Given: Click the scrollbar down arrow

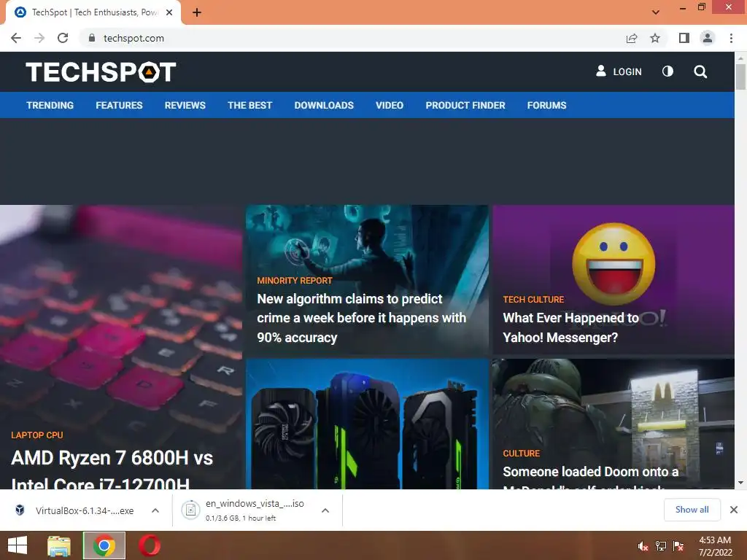Looking at the screenshot, I should (740, 483).
